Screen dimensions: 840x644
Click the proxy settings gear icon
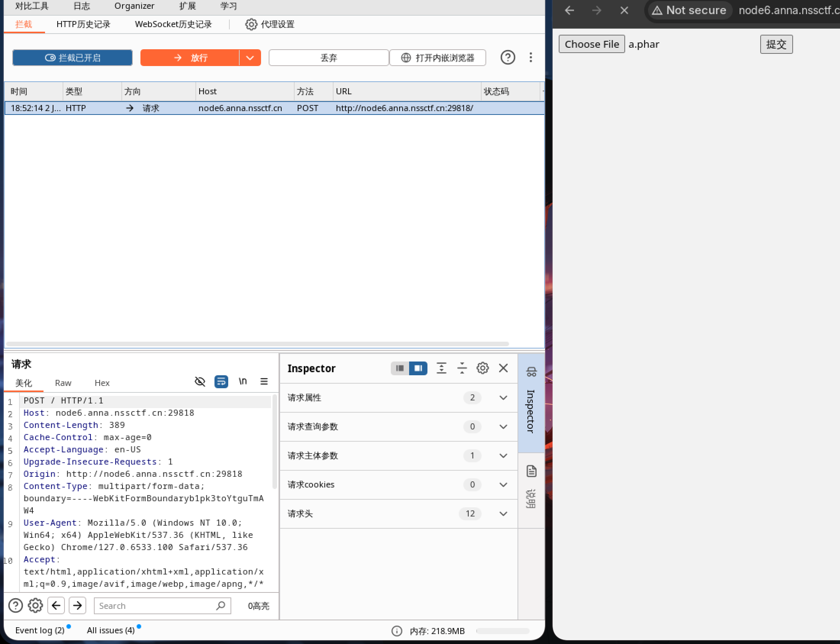251,24
